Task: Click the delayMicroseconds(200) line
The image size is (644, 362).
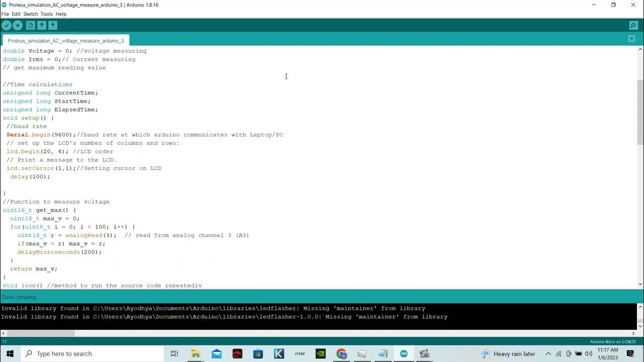Action: (x=59, y=252)
